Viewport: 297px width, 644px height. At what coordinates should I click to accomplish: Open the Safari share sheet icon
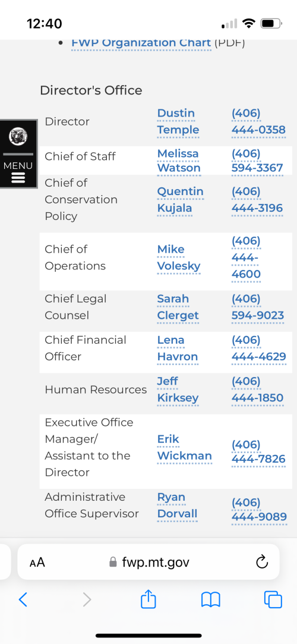[148, 599]
